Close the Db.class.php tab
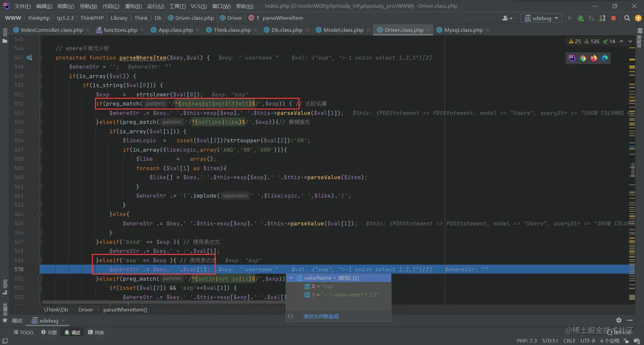The height and width of the screenshot is (345, 644). pos(307,30)
